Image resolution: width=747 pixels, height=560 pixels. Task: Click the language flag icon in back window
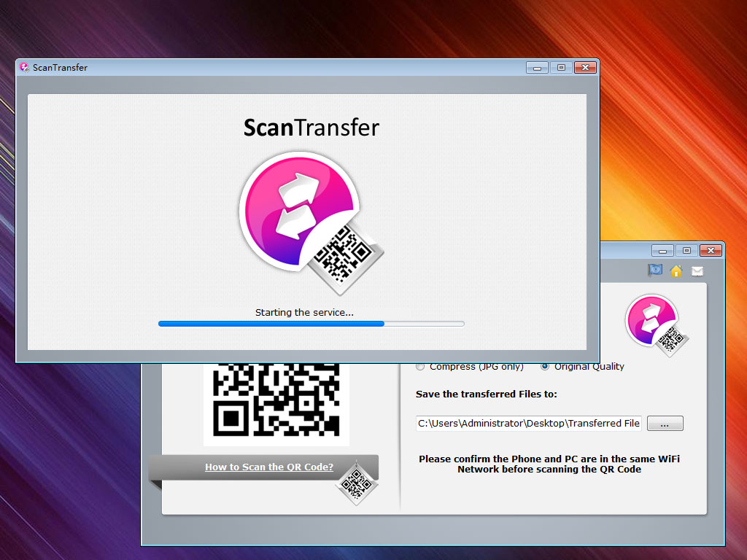[655, 271]
